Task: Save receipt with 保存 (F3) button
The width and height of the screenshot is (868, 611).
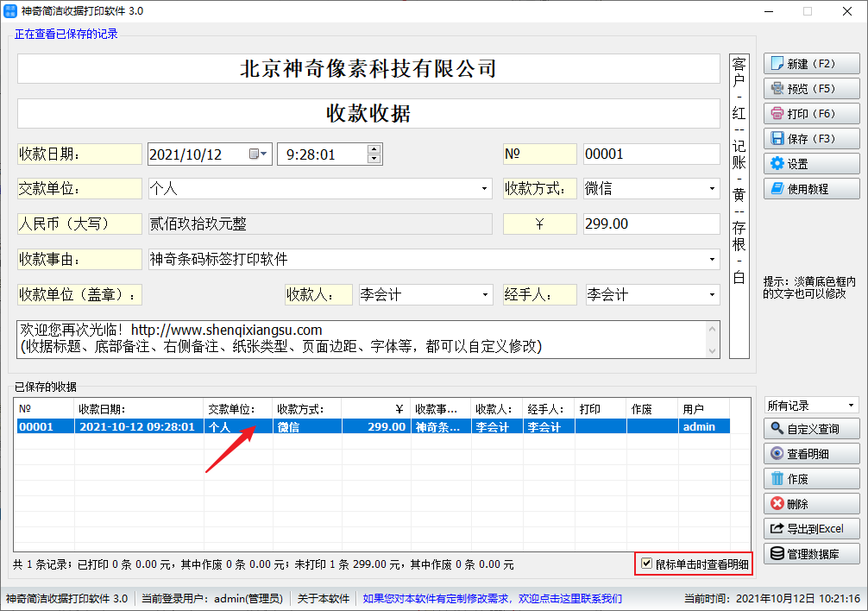Action: [x=811, y=139]
